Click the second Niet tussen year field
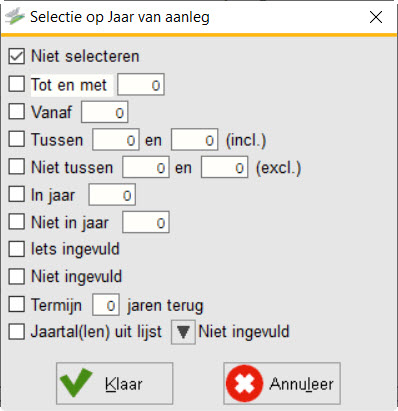The width and height of the screenshot is (398, 411). pyautogui.click(x=224, y=167)
